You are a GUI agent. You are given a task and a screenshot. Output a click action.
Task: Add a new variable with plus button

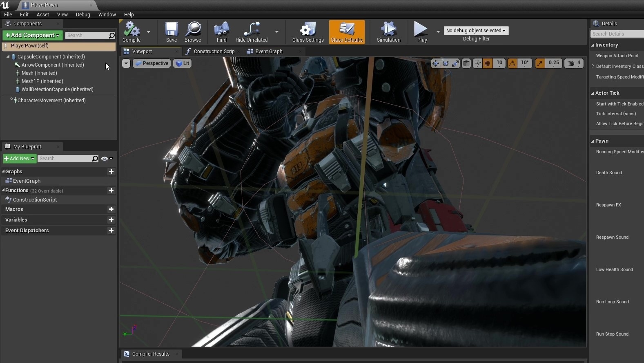coord(111,220)
